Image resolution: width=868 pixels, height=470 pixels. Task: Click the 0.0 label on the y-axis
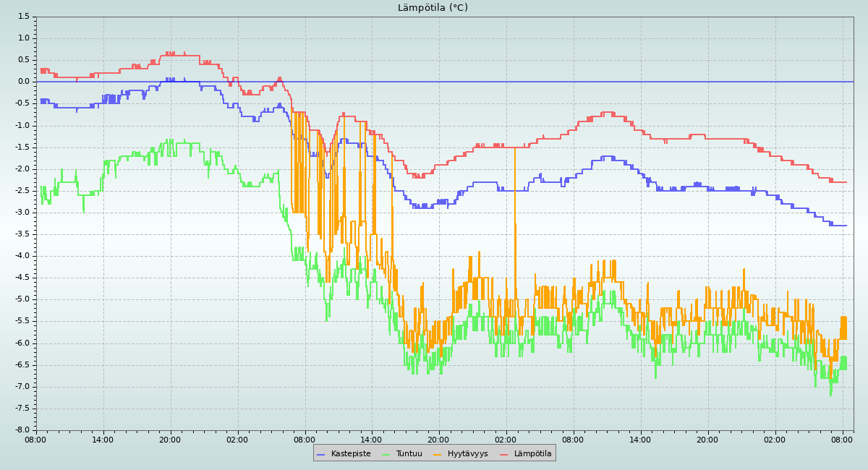click(23, 82)
